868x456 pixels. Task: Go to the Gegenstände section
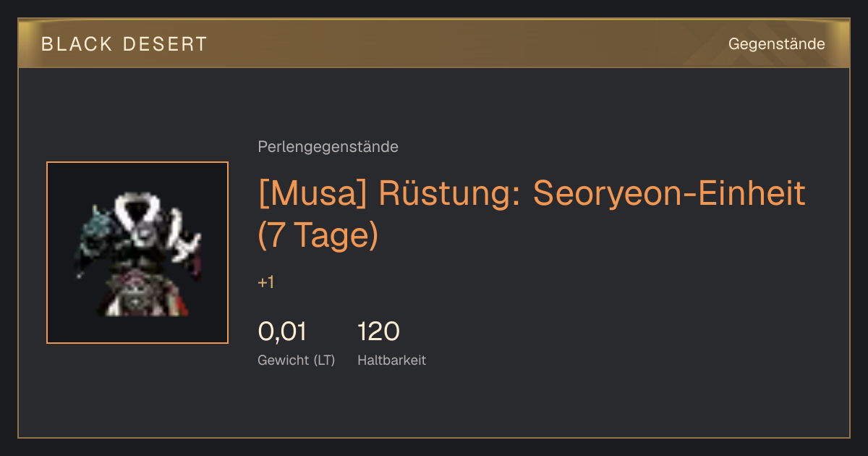click(776, 44)
